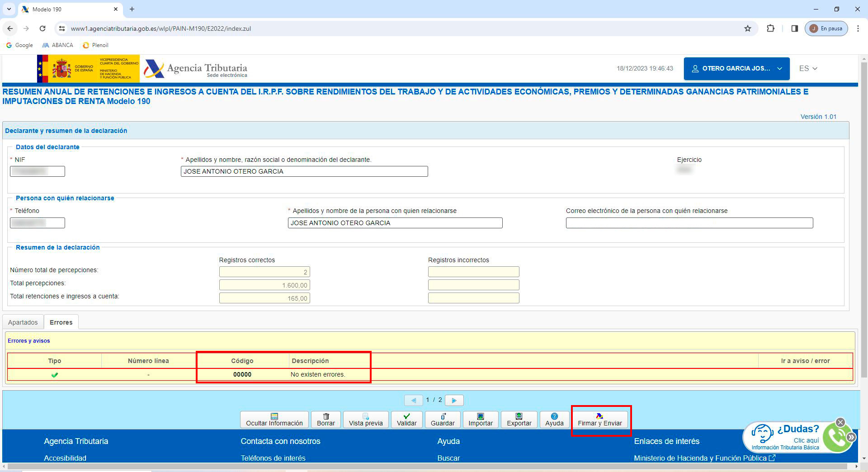Click the Número línea column header
Viewport: 868px width, 472px height.
coord(148,361)
